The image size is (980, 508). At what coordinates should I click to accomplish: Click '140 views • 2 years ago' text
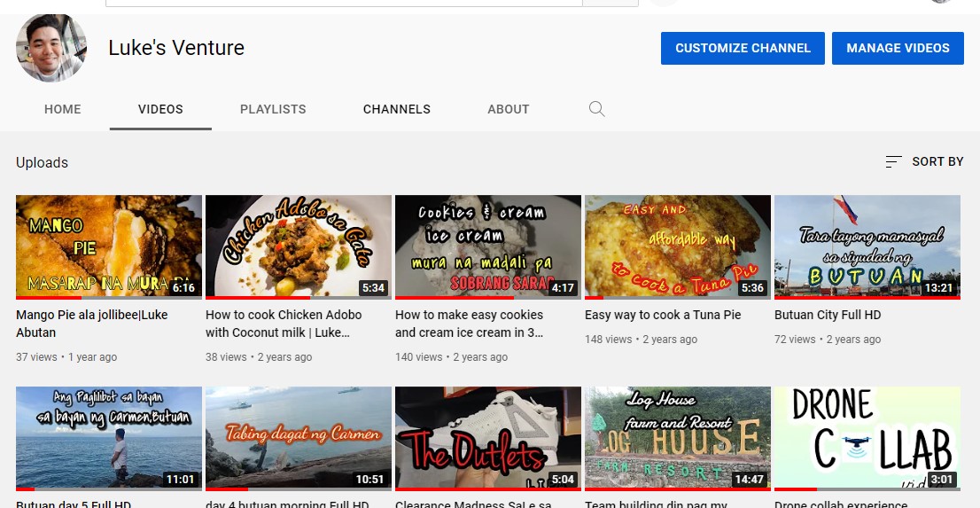coord(451,357)
